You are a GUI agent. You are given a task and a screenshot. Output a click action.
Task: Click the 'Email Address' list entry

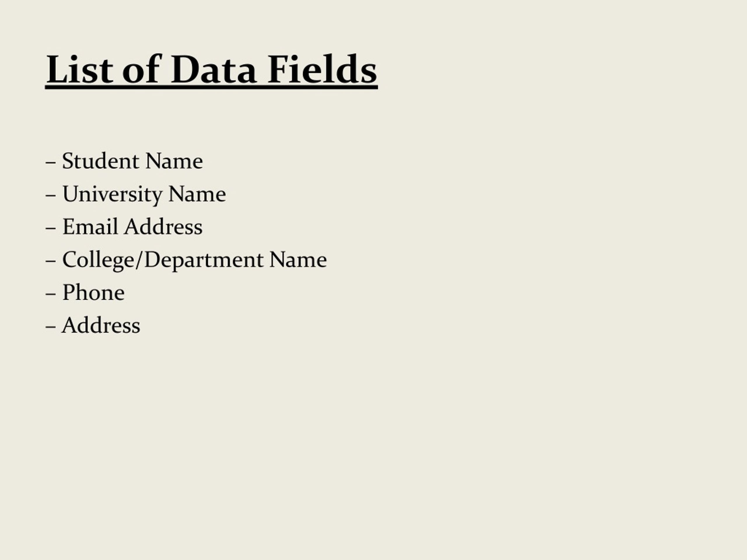coord(124,227)
